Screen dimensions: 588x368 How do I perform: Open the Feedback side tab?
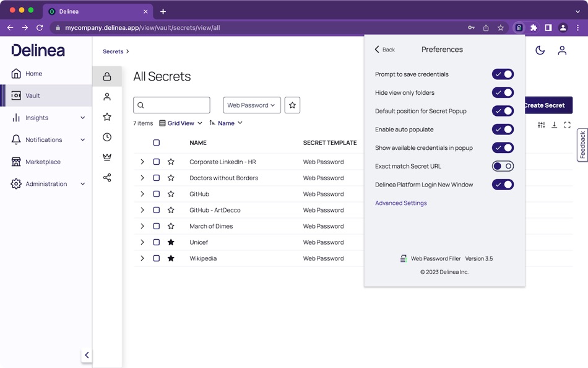pos(582,145)
